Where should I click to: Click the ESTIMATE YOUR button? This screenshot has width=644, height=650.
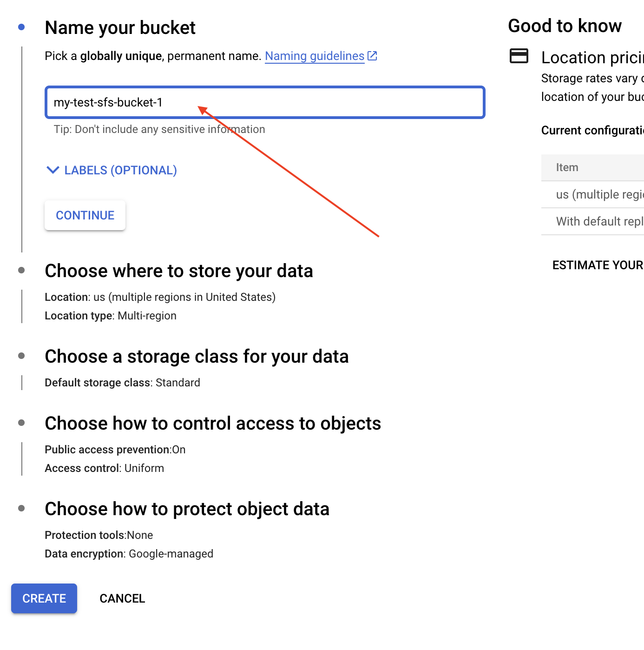pos(597,265)
